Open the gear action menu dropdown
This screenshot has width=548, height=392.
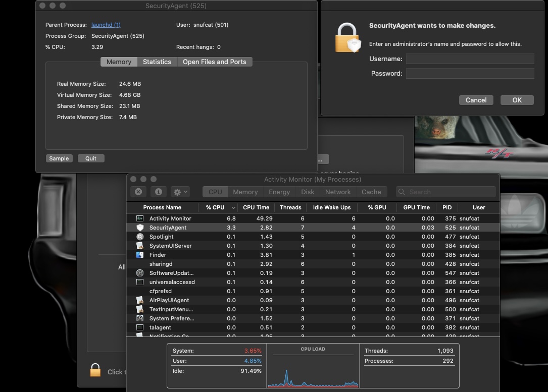pyautogui.click(x=180, y=192)
